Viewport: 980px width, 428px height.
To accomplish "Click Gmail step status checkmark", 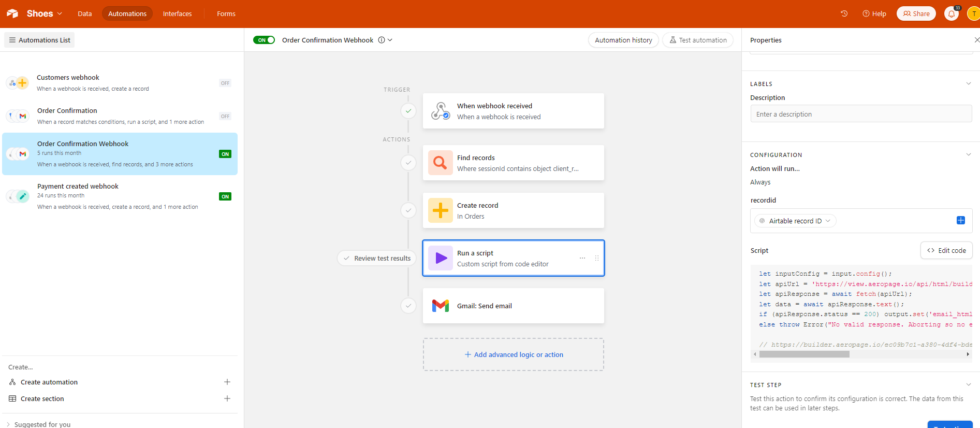I will (x=408, y=306).
